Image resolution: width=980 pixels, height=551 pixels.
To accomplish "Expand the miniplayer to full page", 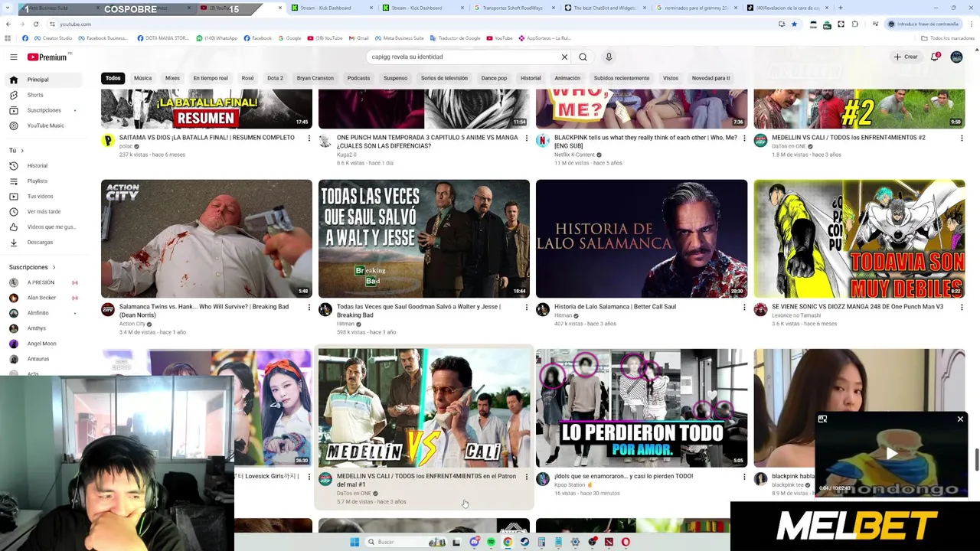I will (x=822, y=419).
